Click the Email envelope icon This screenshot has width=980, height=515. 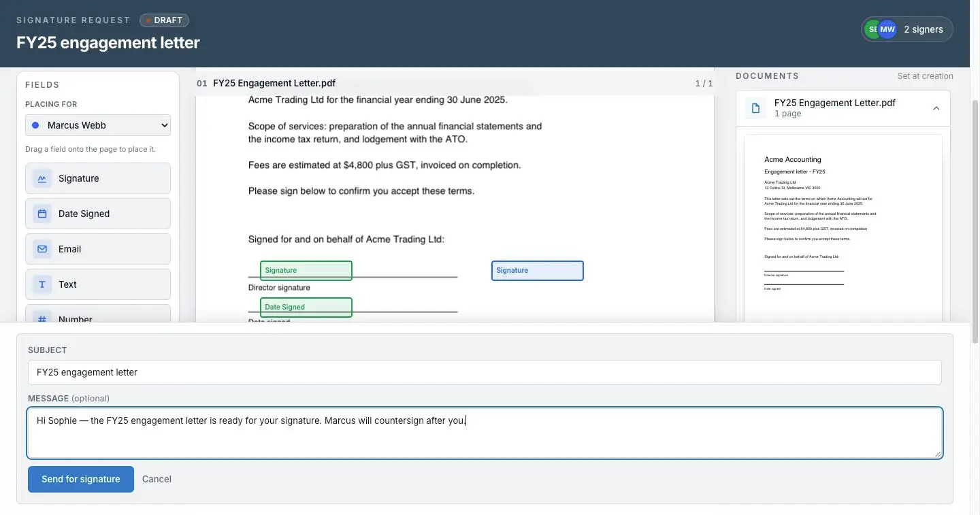tap(42, 249)
